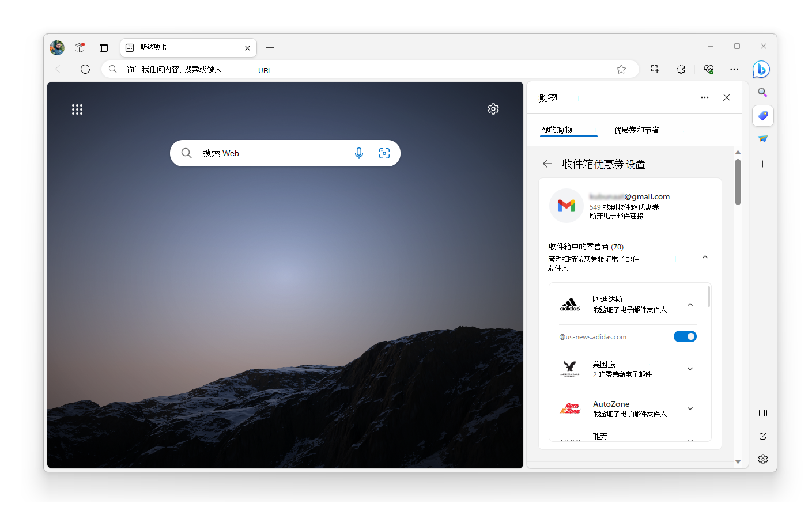Open the paper plane sidebar app

(x=763, y=139)
